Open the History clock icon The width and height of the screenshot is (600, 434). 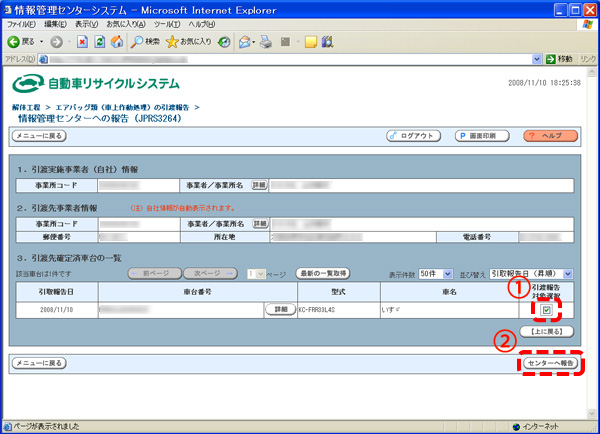coord(224,42)
